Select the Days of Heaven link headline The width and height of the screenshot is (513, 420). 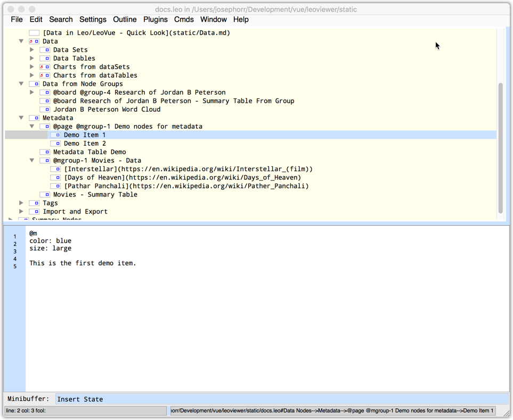(x=183, y=177)
